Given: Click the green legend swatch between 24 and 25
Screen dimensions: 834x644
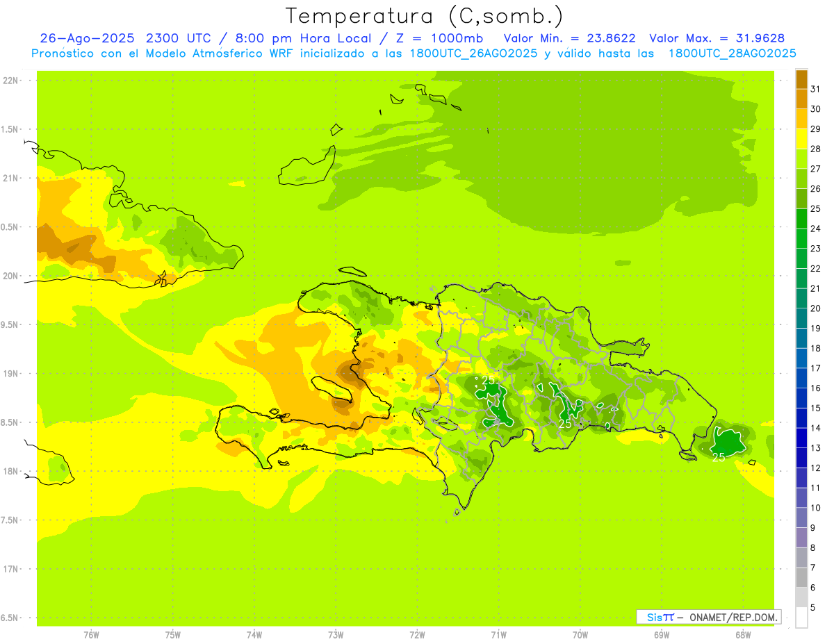Looking at the screenshot, I should tap(801, 219).
